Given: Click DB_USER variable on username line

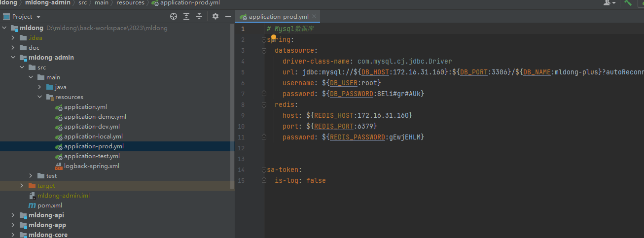Looking at the screenshot, I should click(343, 83).
